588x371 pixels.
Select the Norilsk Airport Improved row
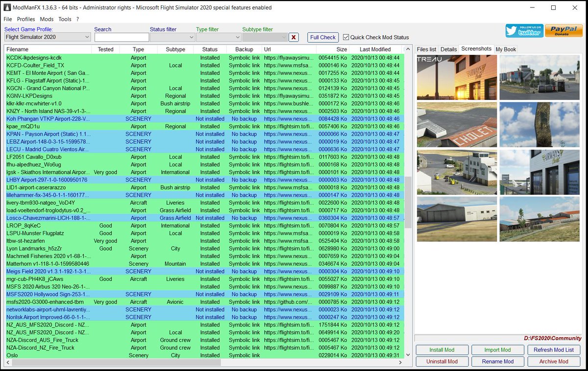click(204, 317)
